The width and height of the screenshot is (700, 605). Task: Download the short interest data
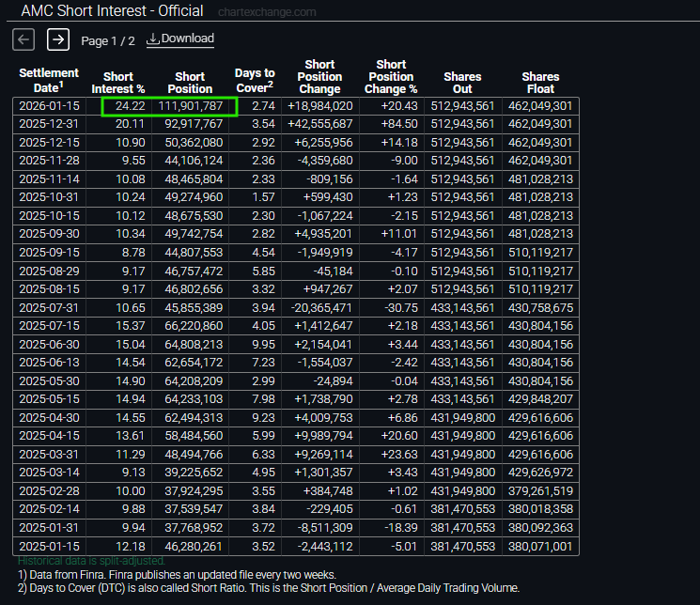180,39
